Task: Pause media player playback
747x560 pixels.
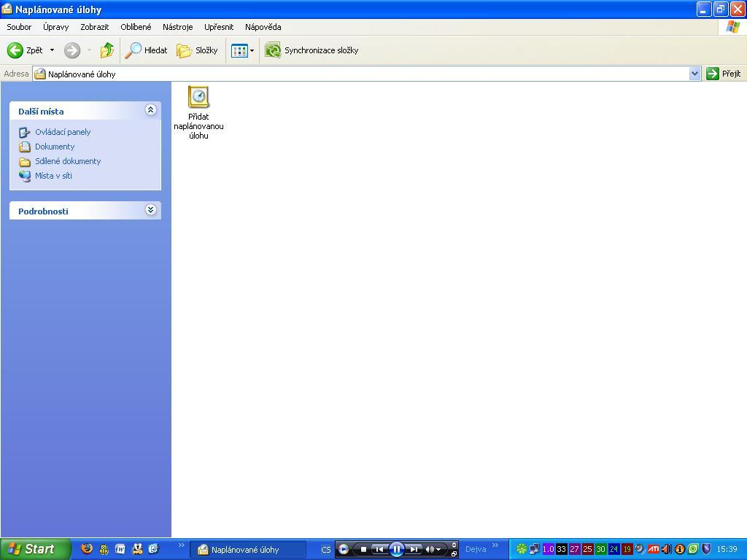Action: tap(396, 550)
